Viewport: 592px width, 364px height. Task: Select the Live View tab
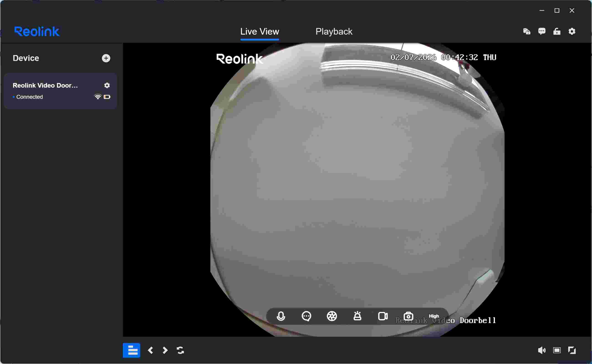[260, 32]
